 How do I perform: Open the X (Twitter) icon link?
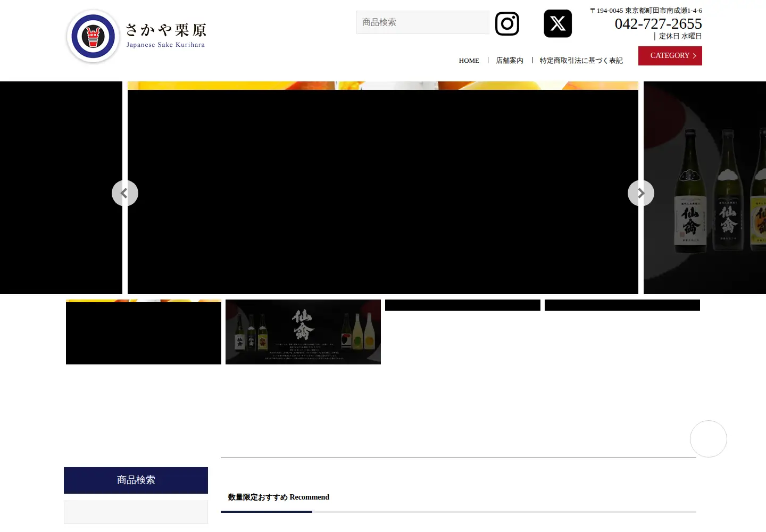tap(557, 23)
